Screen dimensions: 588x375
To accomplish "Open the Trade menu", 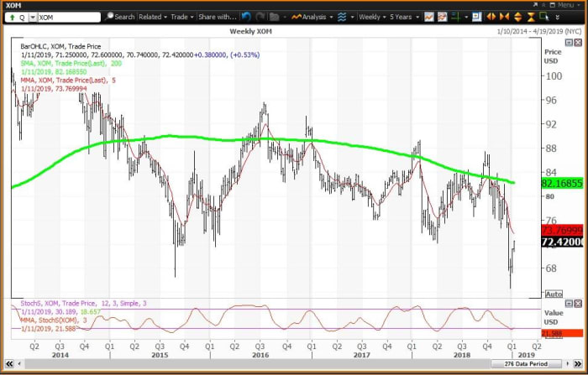I will tap(180, 16).
